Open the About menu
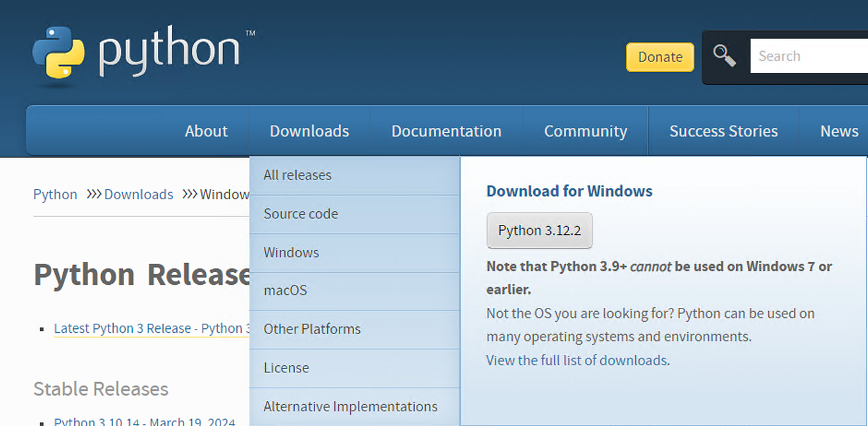The width and height of the screenshot is (868, 426). coord(206,130)
